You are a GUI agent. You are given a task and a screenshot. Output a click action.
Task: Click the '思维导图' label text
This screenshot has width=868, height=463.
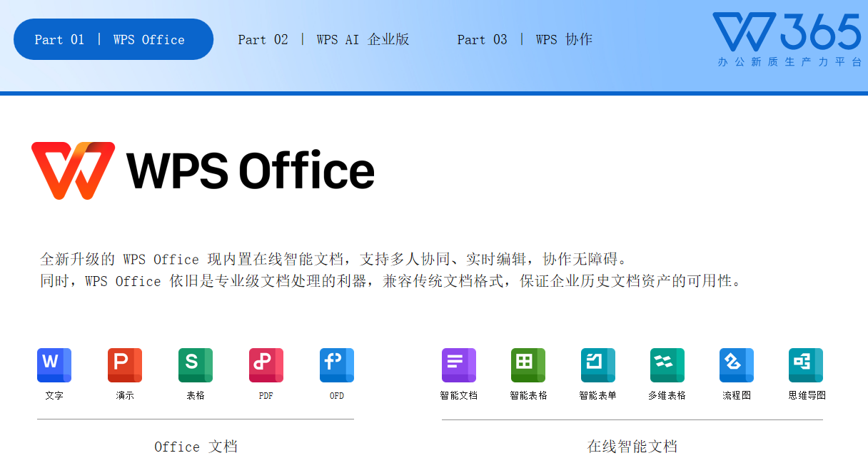click(x=807, y=395)
